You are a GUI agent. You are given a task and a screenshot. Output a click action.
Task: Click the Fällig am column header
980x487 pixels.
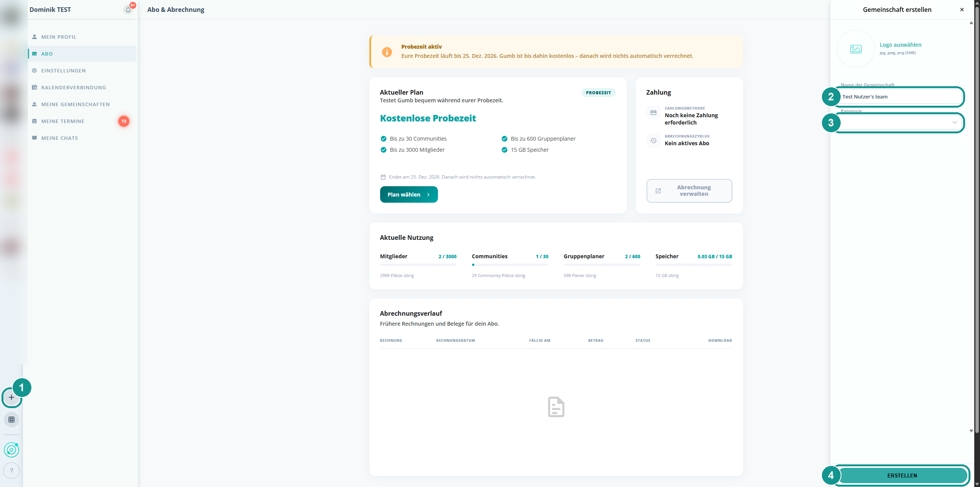coord(540,341)
